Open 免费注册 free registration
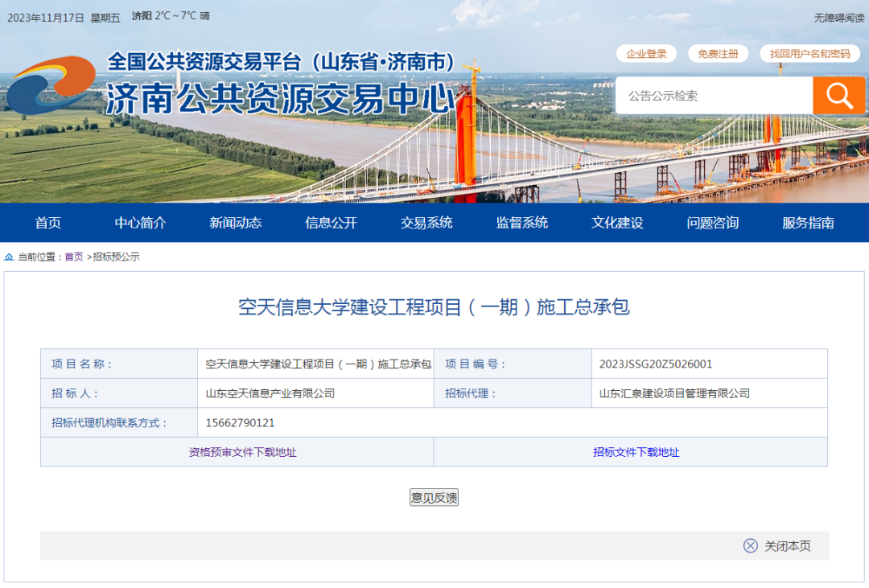Viewport: 869px width, 588px height. pyautogui.click(x=718, y=54)
